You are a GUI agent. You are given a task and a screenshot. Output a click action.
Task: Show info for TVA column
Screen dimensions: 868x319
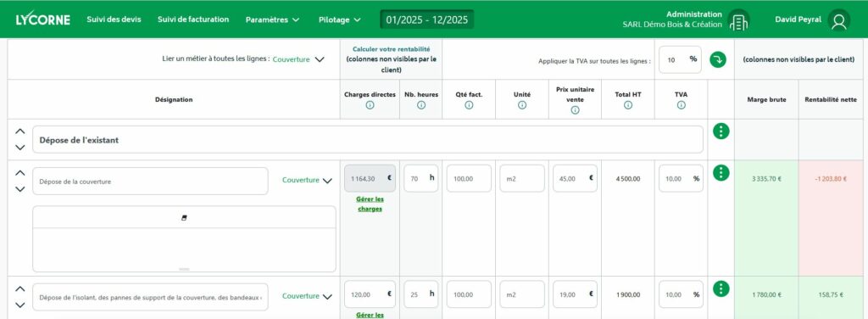click(x=681, y=105)
